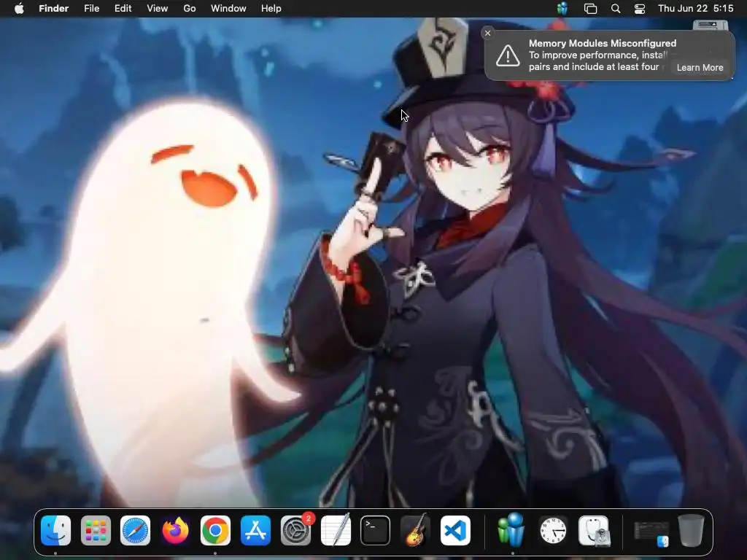Open Terminal from the Dock
The height and width of the screenshot is (560, 747).
point(376,531)
